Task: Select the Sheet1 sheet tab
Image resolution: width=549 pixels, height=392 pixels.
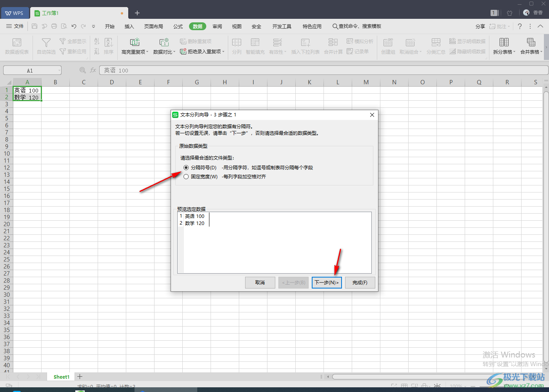Action: [62, 377]
